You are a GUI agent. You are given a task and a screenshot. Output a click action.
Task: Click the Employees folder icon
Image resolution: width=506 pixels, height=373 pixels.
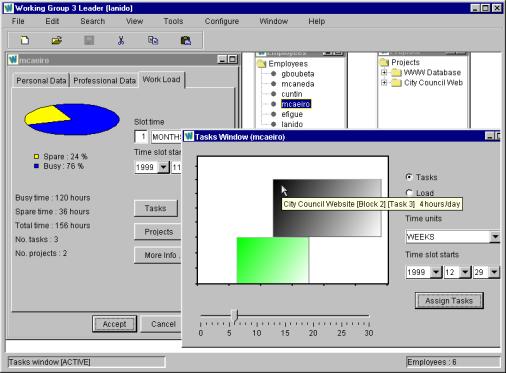(x=261, y=63)
